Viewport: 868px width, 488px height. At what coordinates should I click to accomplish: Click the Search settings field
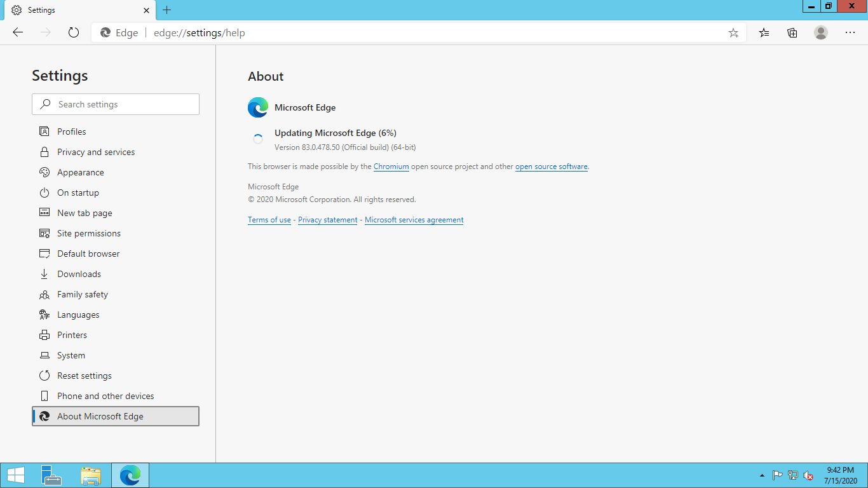pyautogui.click(x=116, y=104)
